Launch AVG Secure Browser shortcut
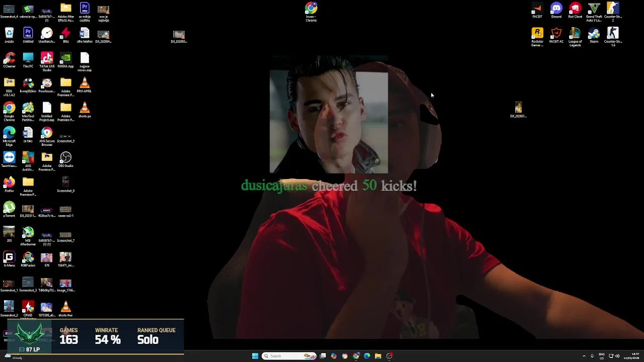The height and width of the screenshot is (362, 644). (47, 136)
